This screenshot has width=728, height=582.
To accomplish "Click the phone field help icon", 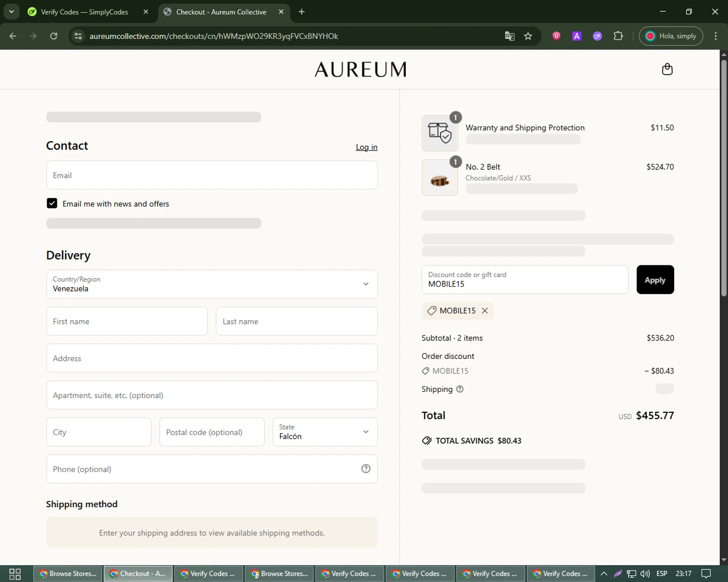I will (366, 469).
